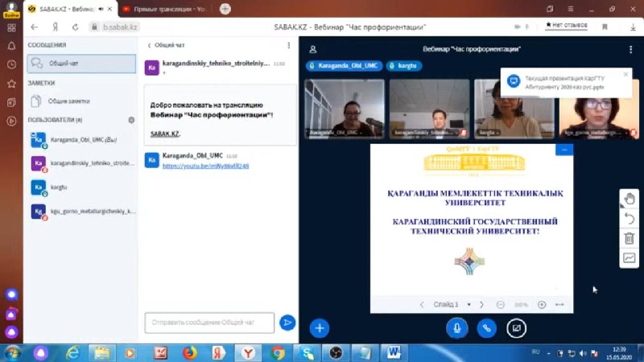Adjust system volume in tray

pyautogui.click(x=583, y=353)
